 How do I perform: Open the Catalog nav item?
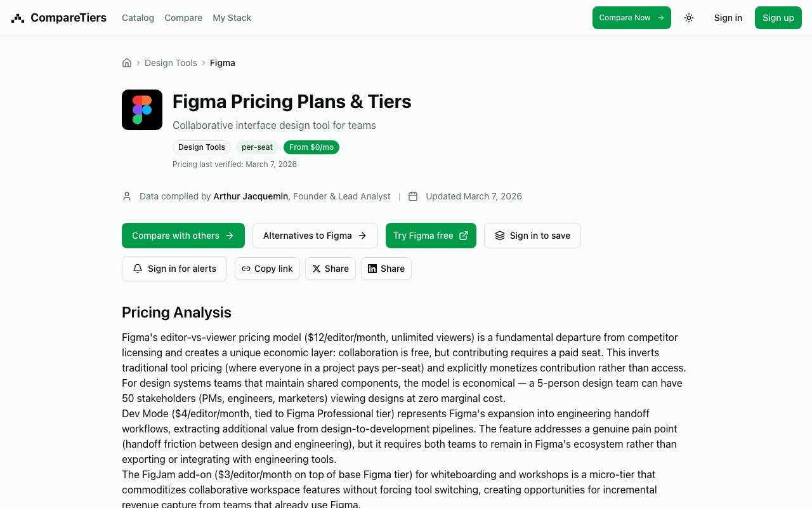[x=138, y=18]
